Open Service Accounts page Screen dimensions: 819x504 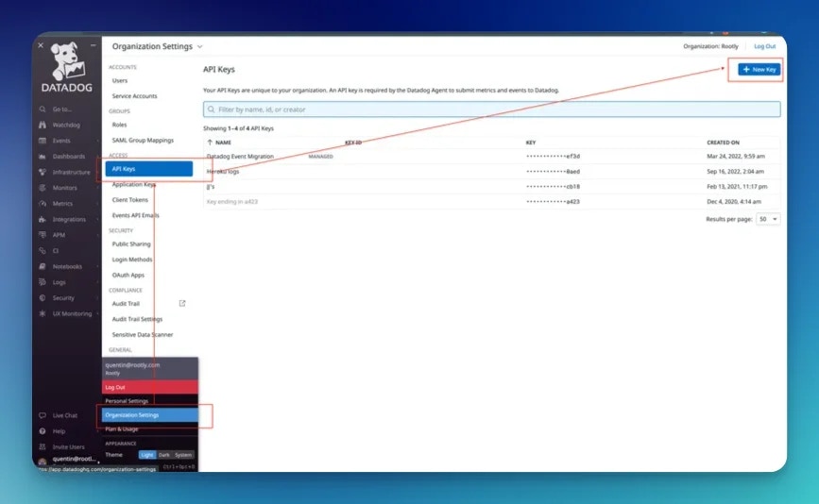[134, 96]
